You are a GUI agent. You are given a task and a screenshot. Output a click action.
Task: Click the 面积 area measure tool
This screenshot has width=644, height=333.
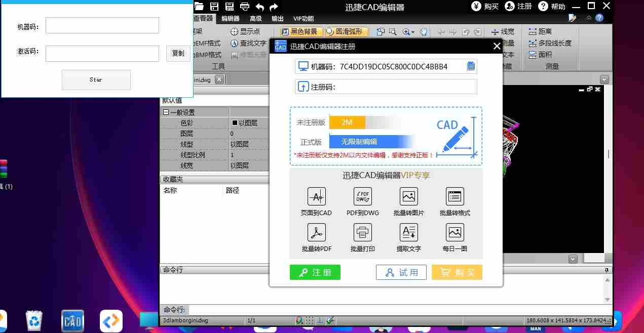coord(541,55)
